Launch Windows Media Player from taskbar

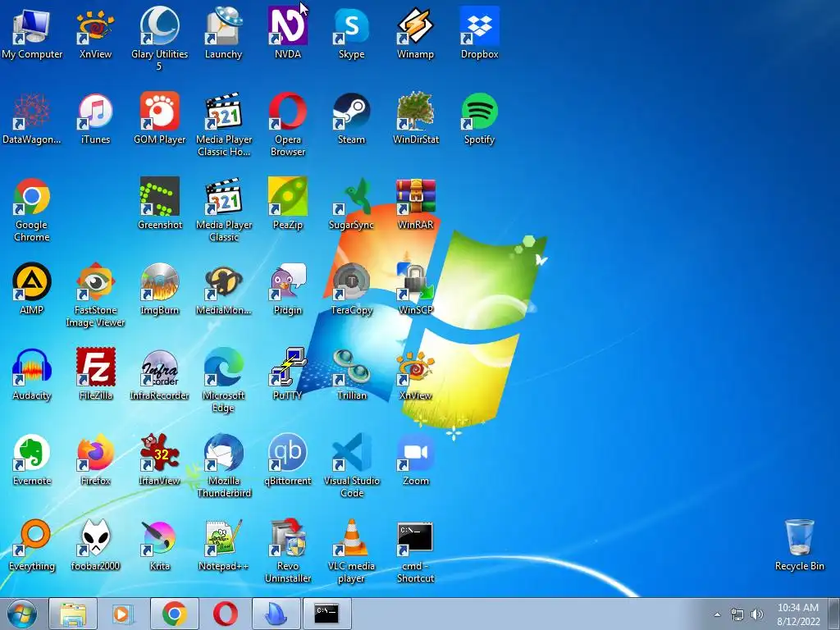coord(123,614)
